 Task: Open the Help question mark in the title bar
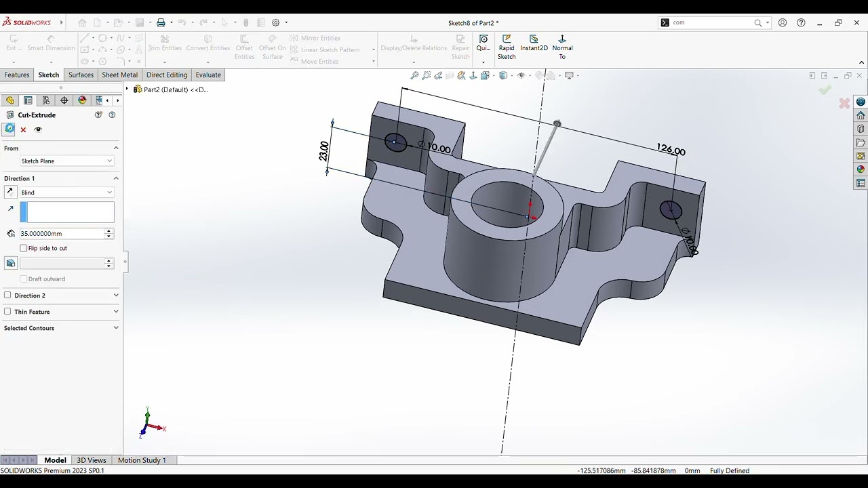(x=801, y=22)
